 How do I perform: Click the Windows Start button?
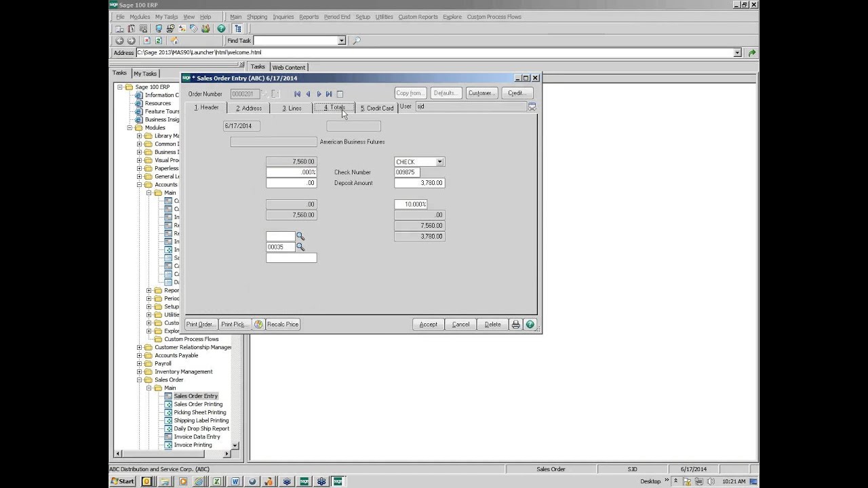pos(123,481)
